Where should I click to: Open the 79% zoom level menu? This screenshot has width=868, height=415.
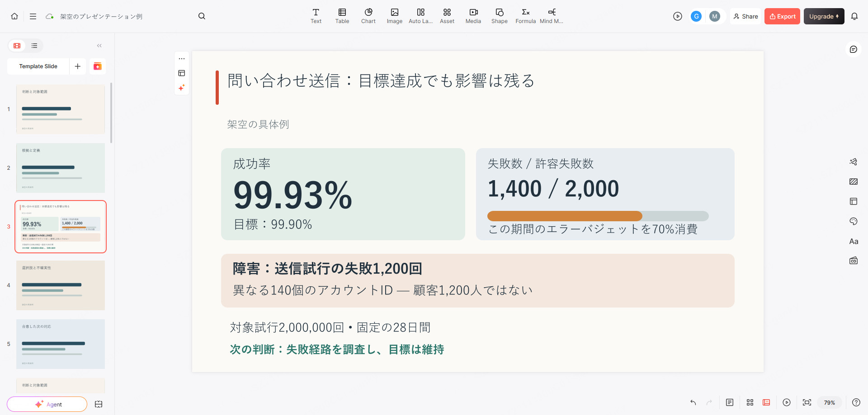pyautogui.click(x=830, y=402)
